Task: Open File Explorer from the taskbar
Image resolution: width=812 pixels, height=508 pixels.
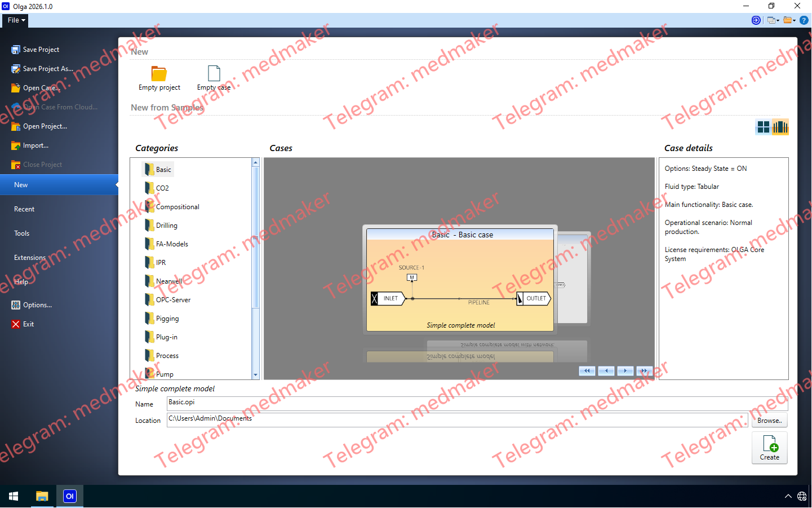Action: coord(42,496)
